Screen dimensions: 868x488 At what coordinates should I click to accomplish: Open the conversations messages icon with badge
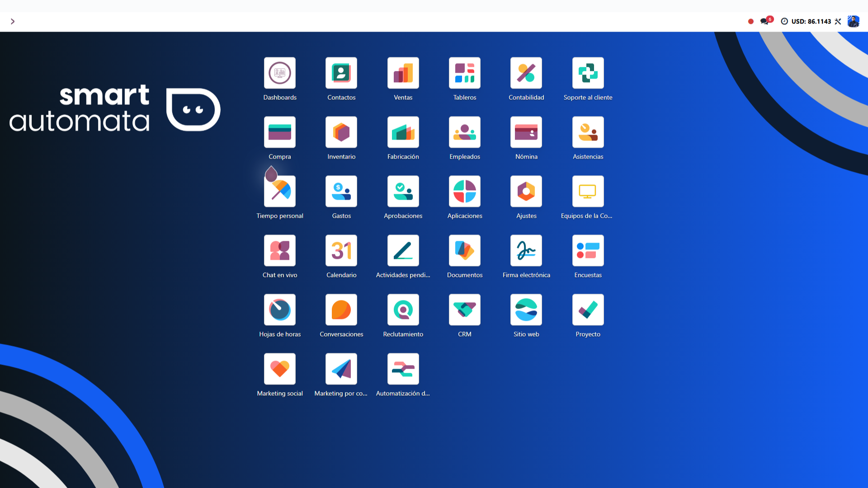pyautogui.click(x=766, y=21)
